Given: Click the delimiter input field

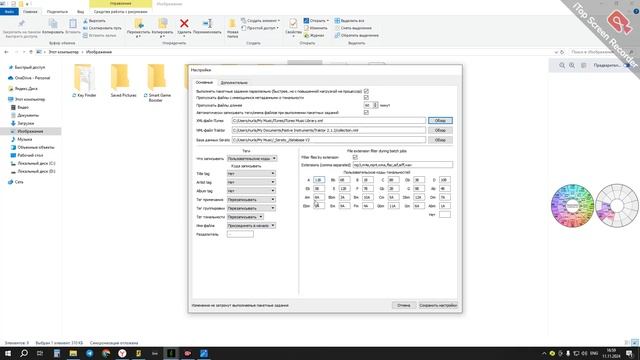Looking at the screenshot, I should click(x=240, y=234).
